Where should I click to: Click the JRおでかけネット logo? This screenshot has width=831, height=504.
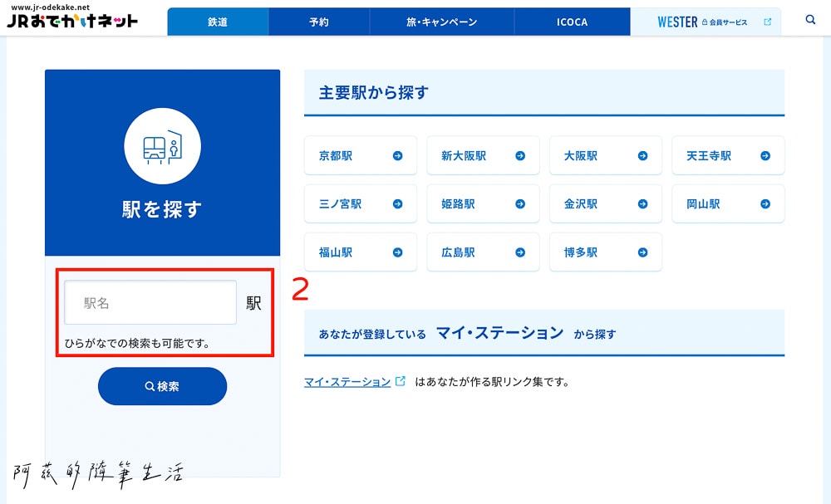(72, 21)
